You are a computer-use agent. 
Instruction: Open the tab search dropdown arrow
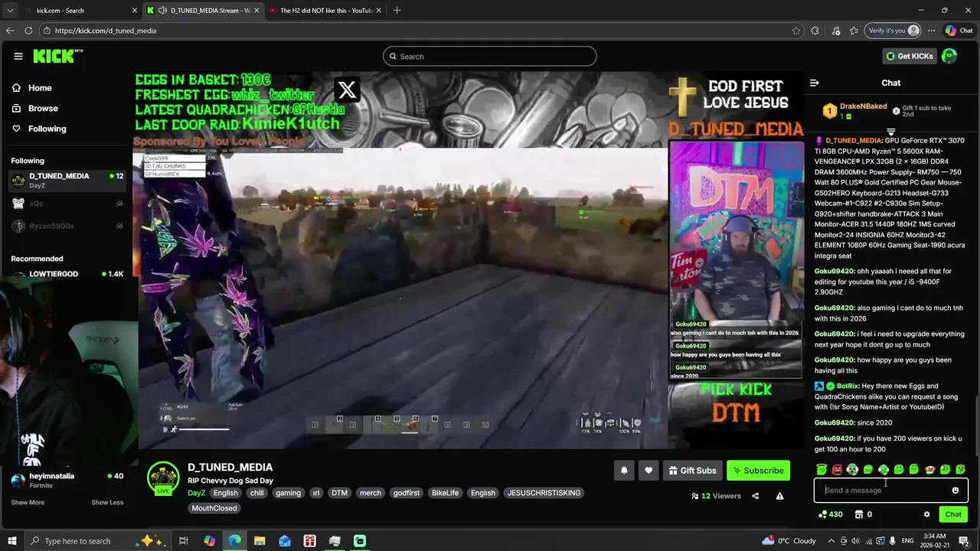[9, 11]
